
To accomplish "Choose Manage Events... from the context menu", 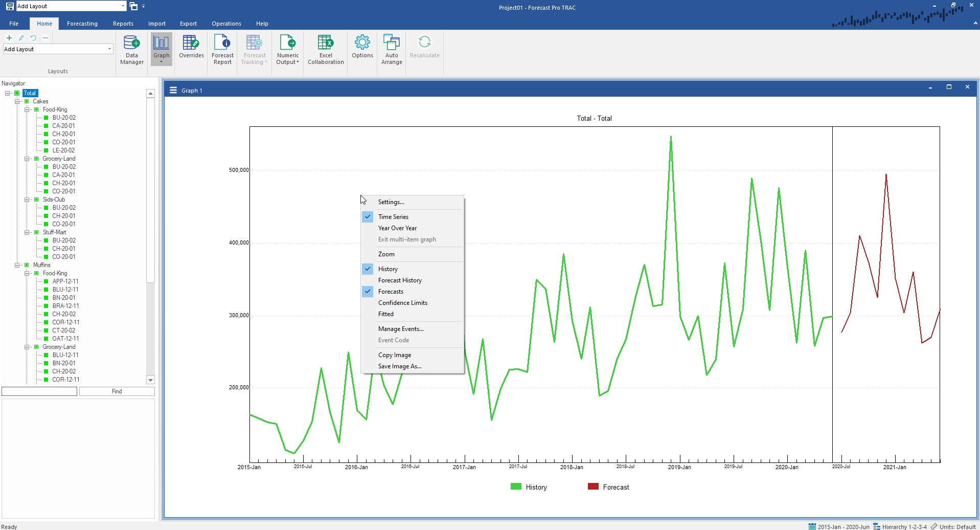I will point(412,329).
